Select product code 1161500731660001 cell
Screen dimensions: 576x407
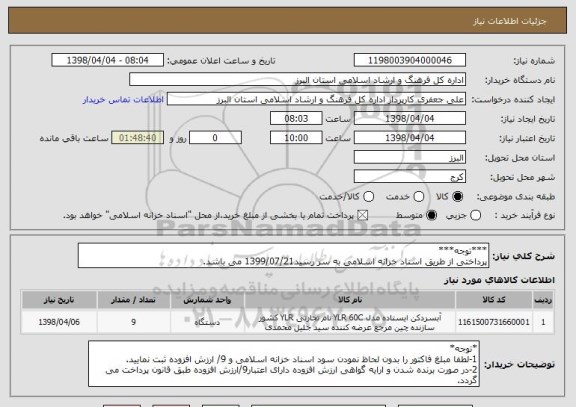click(494, 322)
